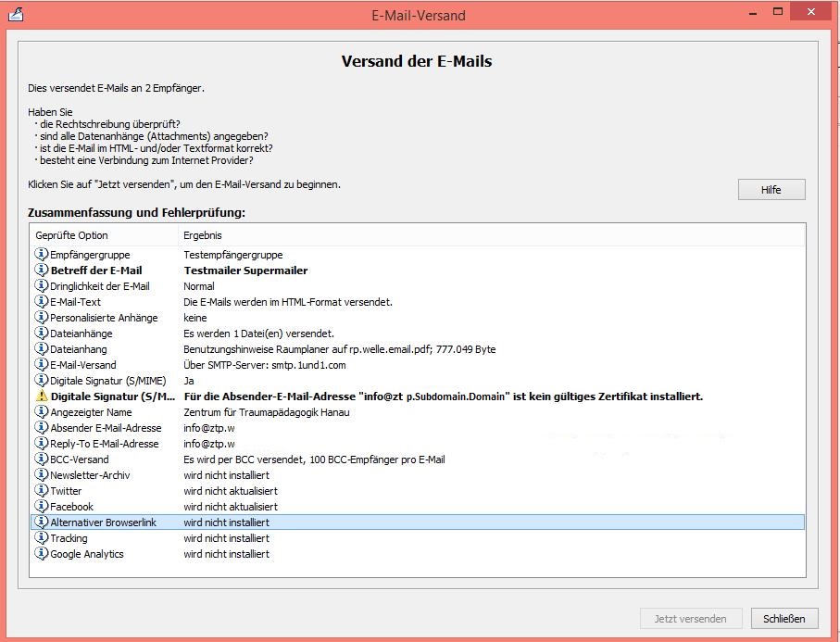Click the info icon next to BCC-Versand
840x642 pixels.
click(x=42, y=459)
